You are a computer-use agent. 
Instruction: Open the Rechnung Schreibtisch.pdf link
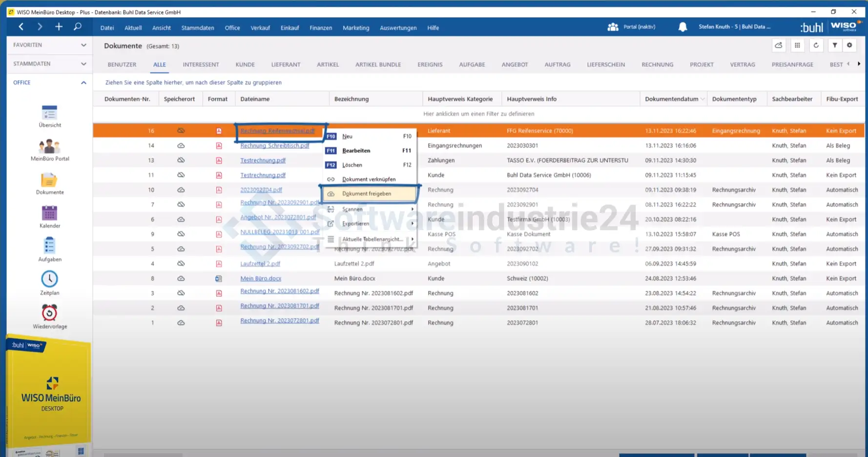(x=274, y=145)
